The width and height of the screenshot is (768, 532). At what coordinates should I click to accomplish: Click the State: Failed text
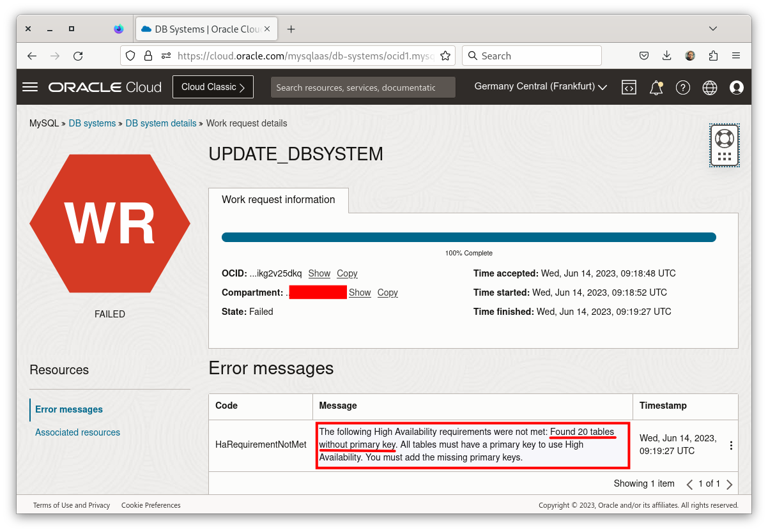247,312
